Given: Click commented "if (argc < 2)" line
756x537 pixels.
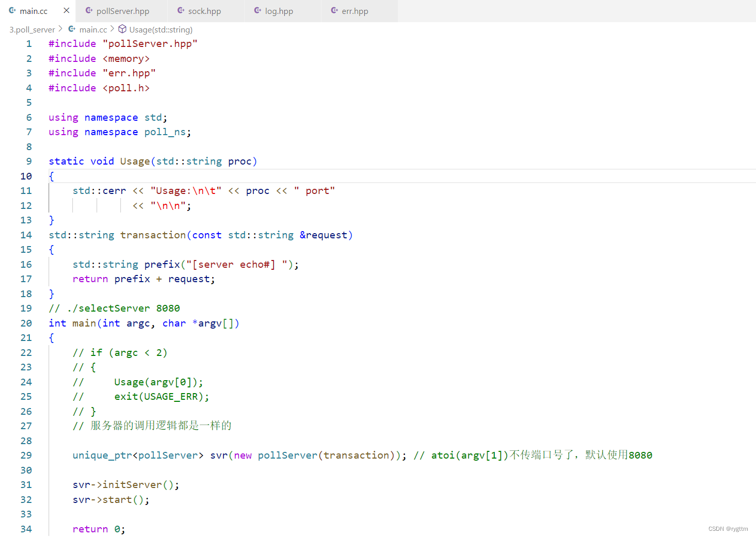Looking at the screenshot, I should pos(120,353).
